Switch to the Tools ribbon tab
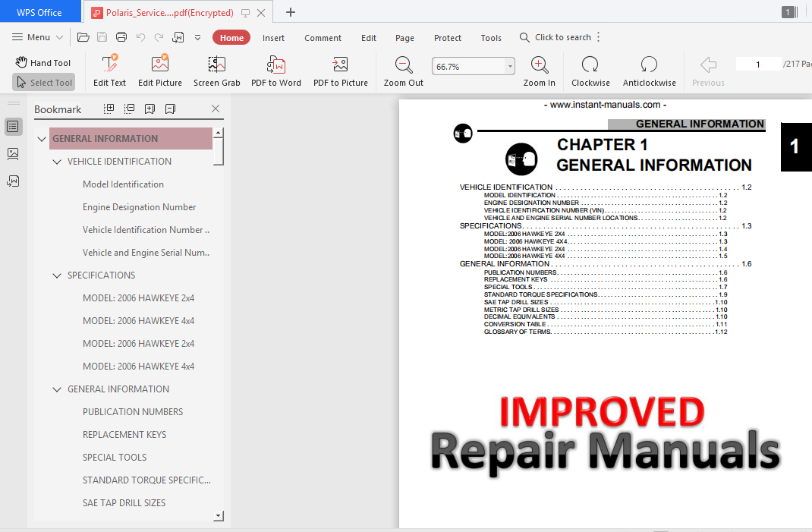Screen dimensions: 812x532 491,38
